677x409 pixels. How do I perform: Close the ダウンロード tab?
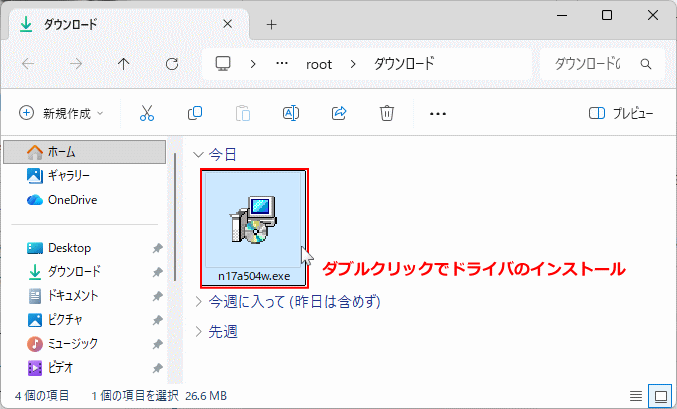[x=228, y=24]
